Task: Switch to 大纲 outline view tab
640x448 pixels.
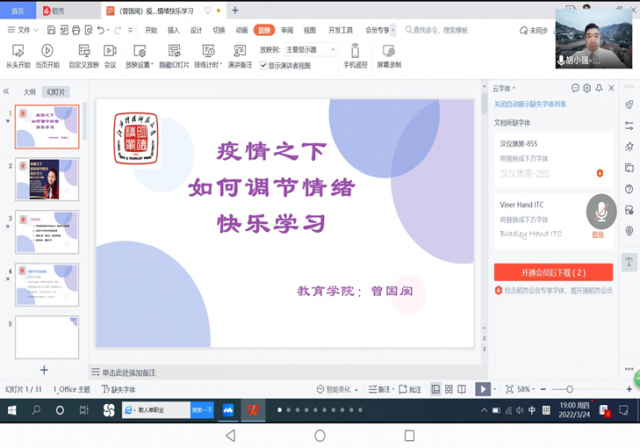Action: tap(30, 91)
